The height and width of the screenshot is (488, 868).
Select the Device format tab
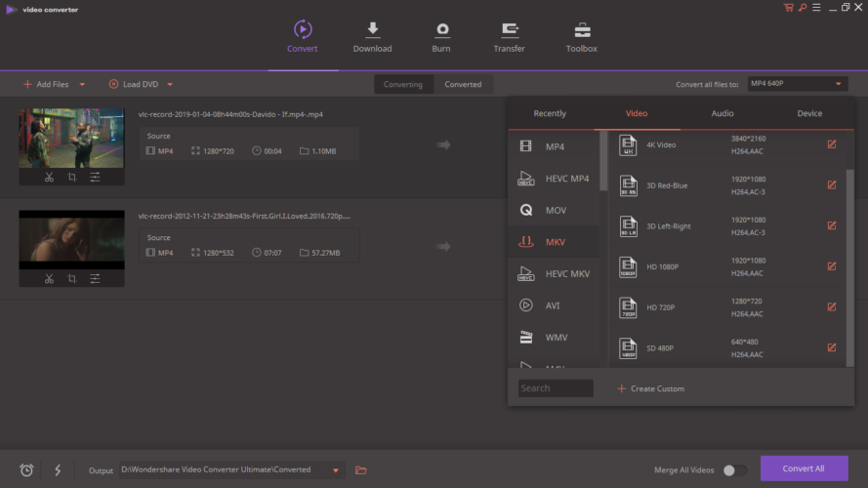point(809,113)
